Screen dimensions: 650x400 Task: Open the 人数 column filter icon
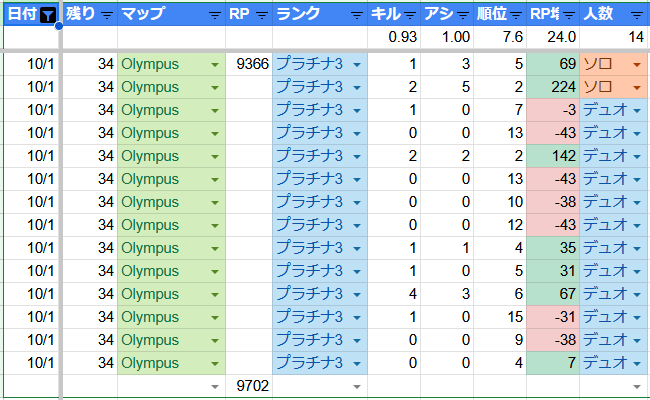coord(637,15)
